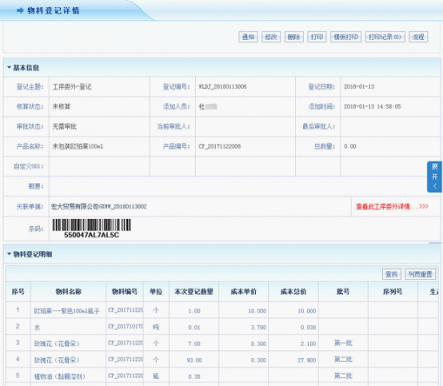Image resolution: width=443 pixels, height=386 pixels.
Task: Open the red 查看此工序委外详情 link
Action: pos(392,207)
